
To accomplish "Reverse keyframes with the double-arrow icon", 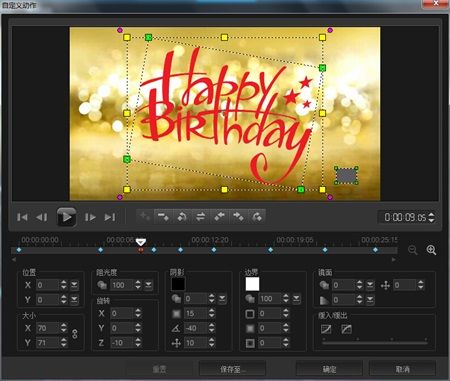I will pos(200,217).
